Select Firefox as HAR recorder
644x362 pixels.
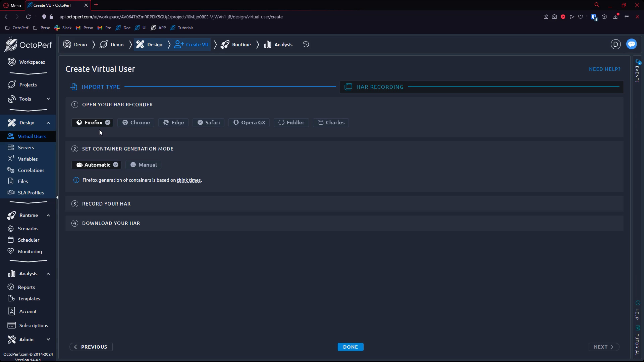92,122
